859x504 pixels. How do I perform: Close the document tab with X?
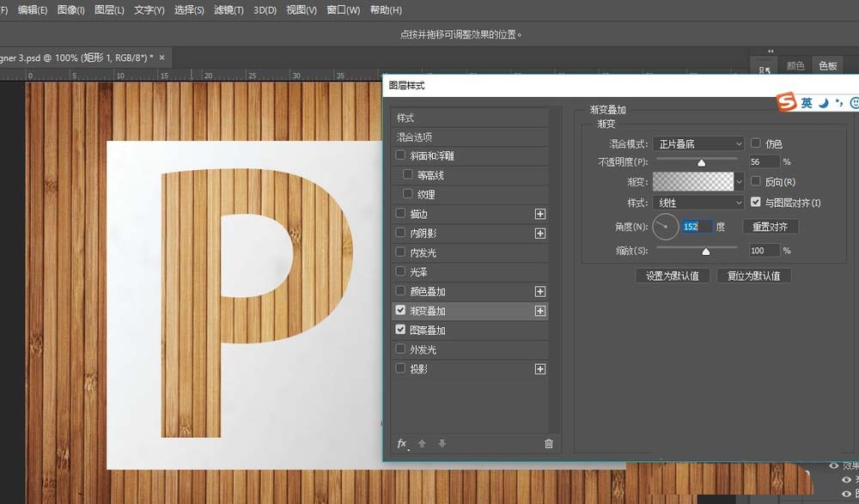click(x=161, y=57)
